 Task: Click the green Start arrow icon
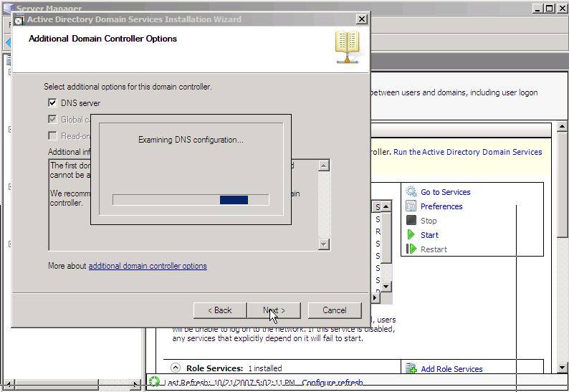pos(411,234)
